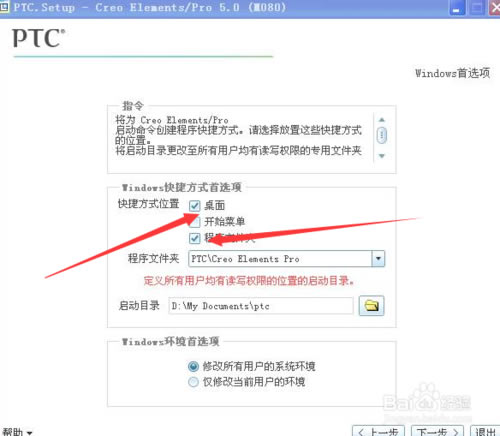500x436 pixels.
Task: Click the 退出 exit button
Action: click(485, 432)
